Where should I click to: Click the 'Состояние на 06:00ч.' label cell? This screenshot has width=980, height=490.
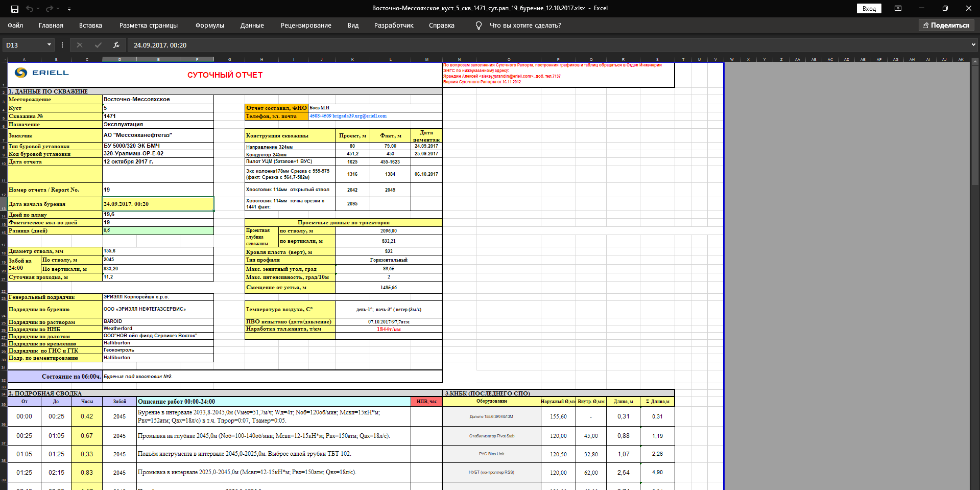[55, 377]
